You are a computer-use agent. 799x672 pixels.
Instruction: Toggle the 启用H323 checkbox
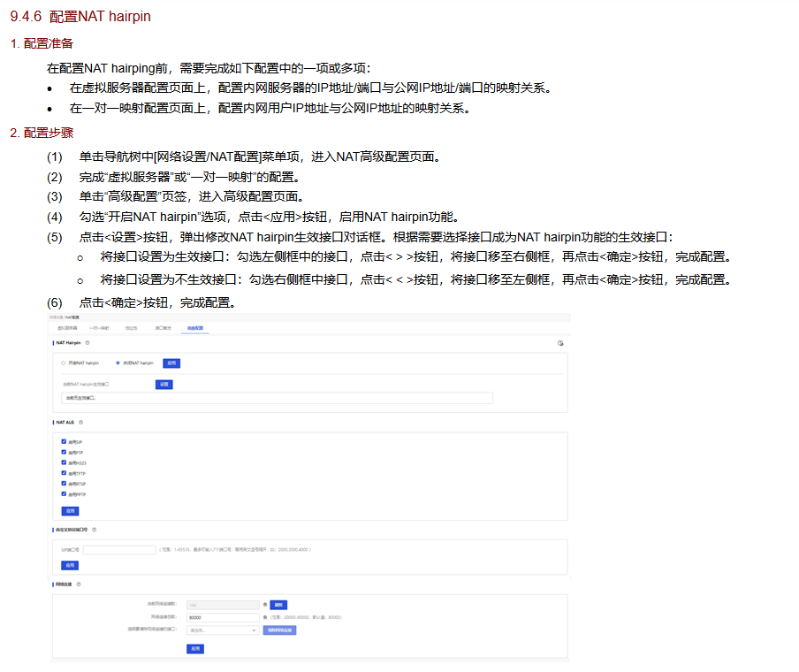click(x=64, y=462)
